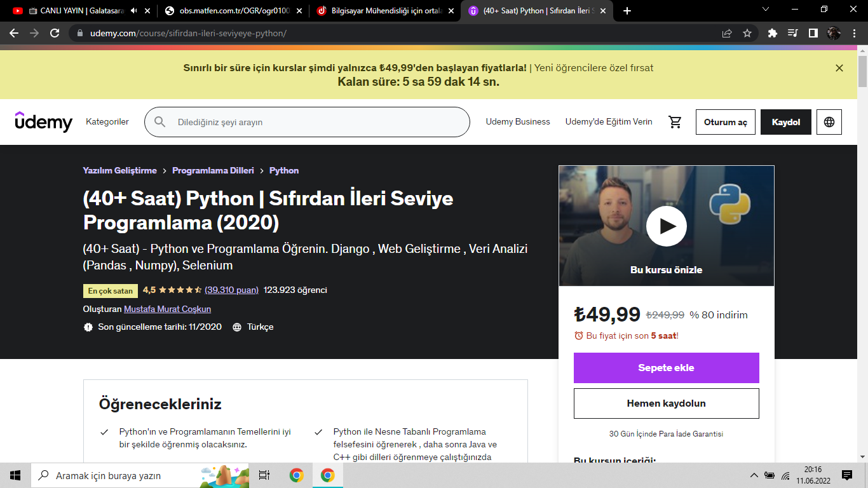Image resolution: width=868 pixels, height=488 pixels.
Task: Open tab search dropdown arrow
Action: pyautogui.click(x=766, y=10)
